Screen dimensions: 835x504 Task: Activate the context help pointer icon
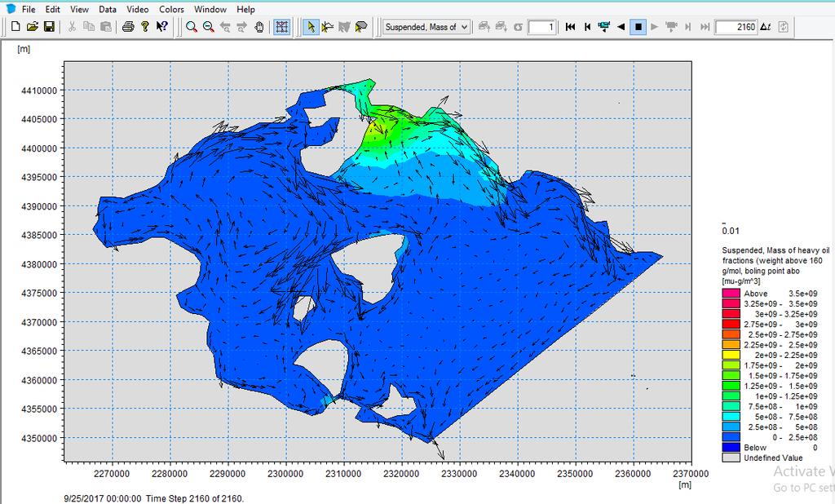click(x=162, y=27)
